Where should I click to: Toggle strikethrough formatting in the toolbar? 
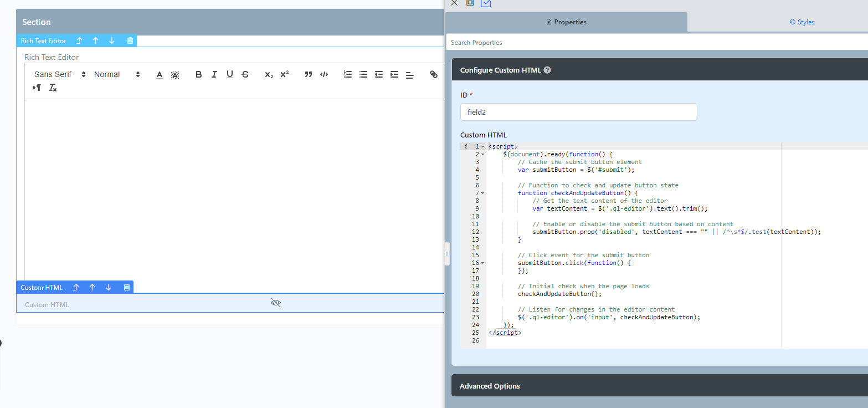click(x=245, y=74)
